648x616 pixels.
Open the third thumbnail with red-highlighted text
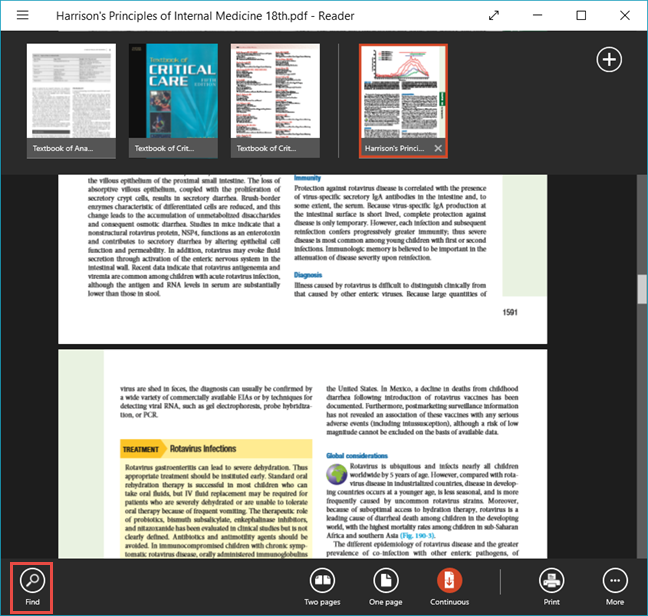pyautogui.click(x=275, y=101)
